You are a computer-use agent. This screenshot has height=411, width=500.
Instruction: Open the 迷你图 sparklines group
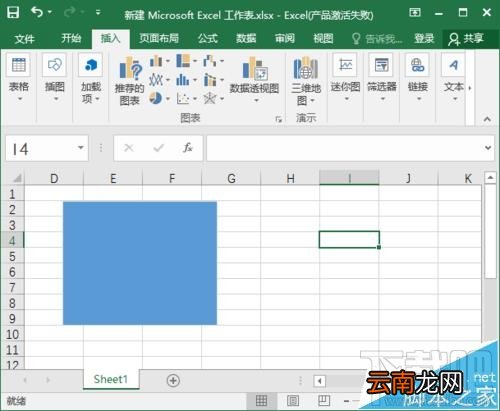tap(345, 78)
